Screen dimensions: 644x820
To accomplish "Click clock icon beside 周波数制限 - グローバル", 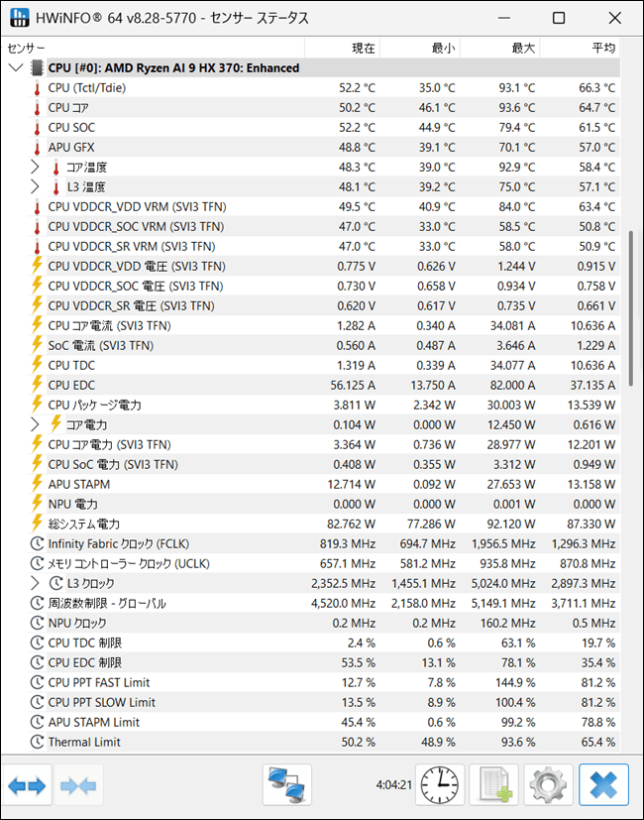I will pyautogui.click(x=37, y=604).
